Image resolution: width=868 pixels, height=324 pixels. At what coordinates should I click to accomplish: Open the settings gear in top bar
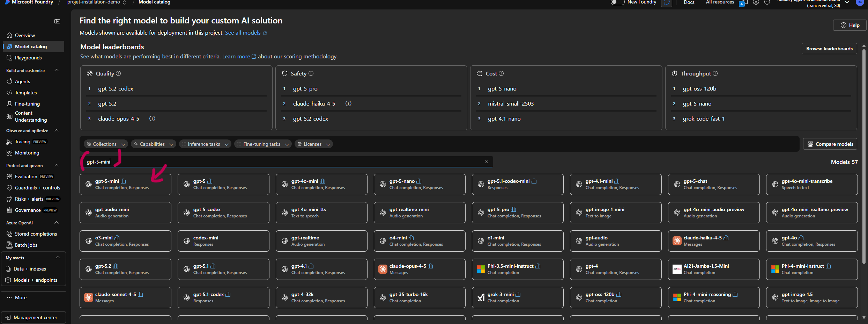(x=756, y=2)
